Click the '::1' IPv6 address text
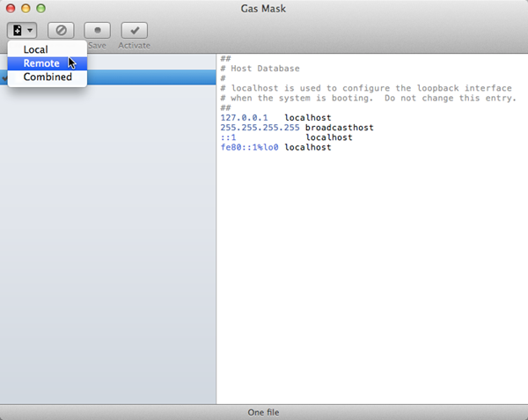528x420 pixels. 228,137
